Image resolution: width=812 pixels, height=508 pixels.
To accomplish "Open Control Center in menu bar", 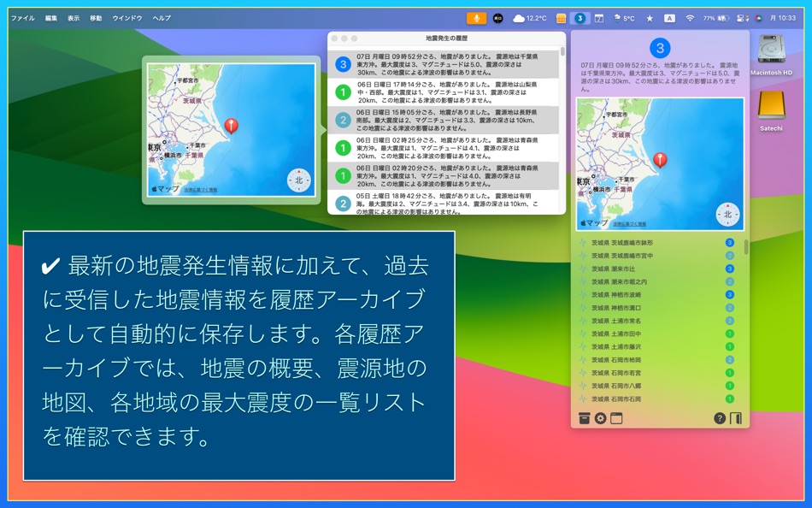I will [x=742, y=18].
